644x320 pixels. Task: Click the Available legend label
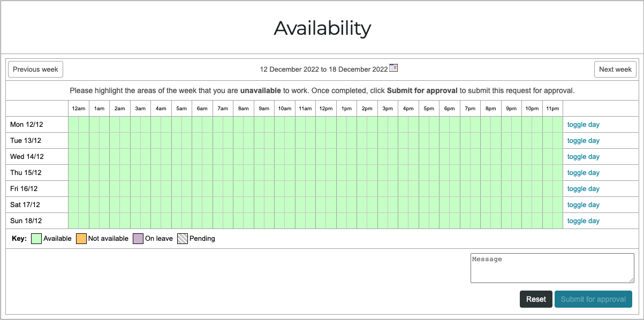(x=57, y=239)
